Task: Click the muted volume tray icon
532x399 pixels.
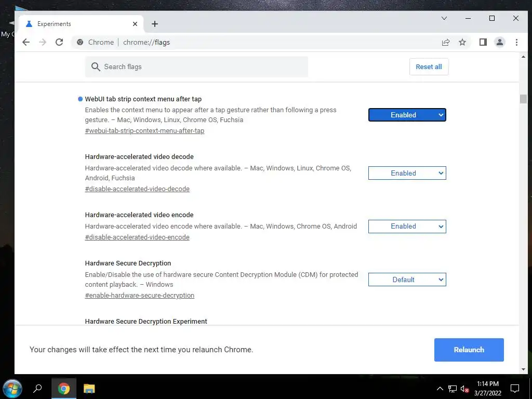Action: tap(465, 389)
